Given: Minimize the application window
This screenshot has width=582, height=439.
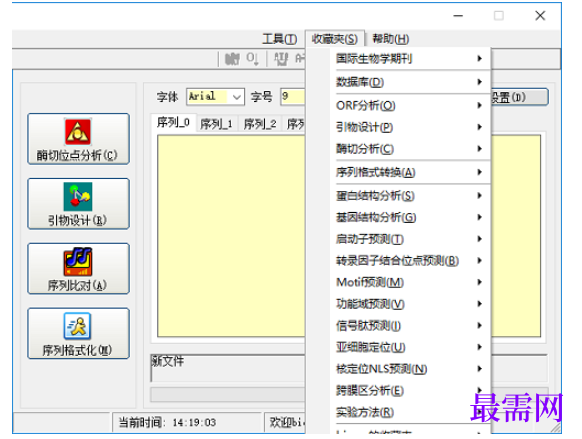Looking at the screenshot, I should [x=458, y=16].
